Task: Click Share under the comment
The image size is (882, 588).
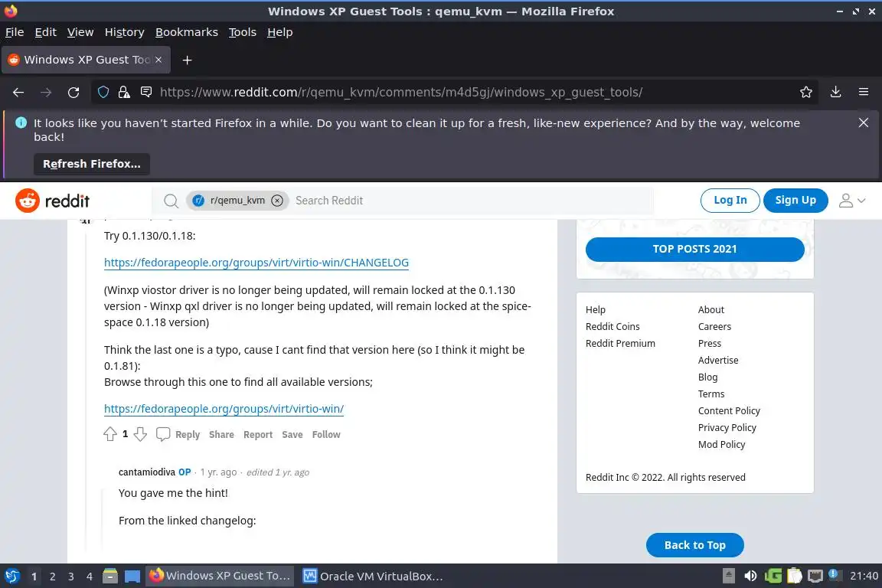Action: [x=221, y=434]
